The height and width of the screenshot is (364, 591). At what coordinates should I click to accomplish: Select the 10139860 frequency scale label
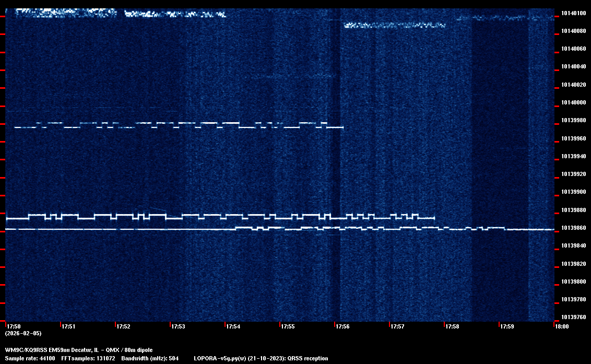click(x=573, y=228)
